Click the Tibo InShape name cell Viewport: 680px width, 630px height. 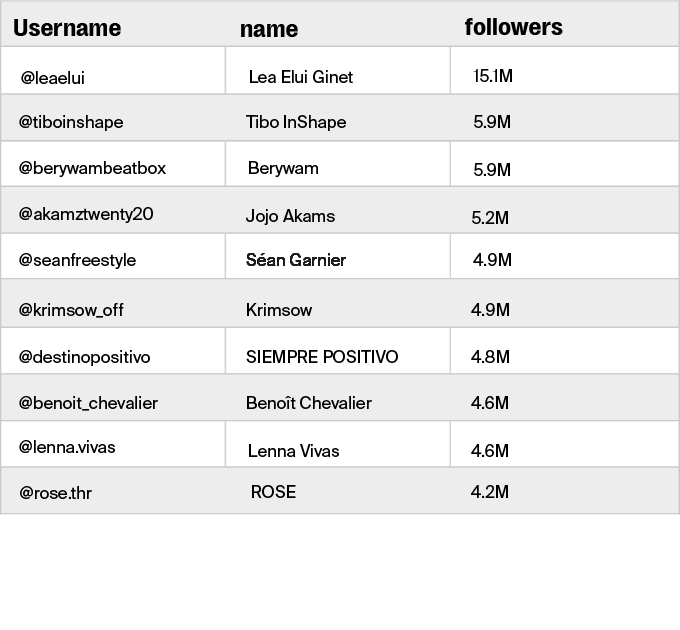[296, 122]
